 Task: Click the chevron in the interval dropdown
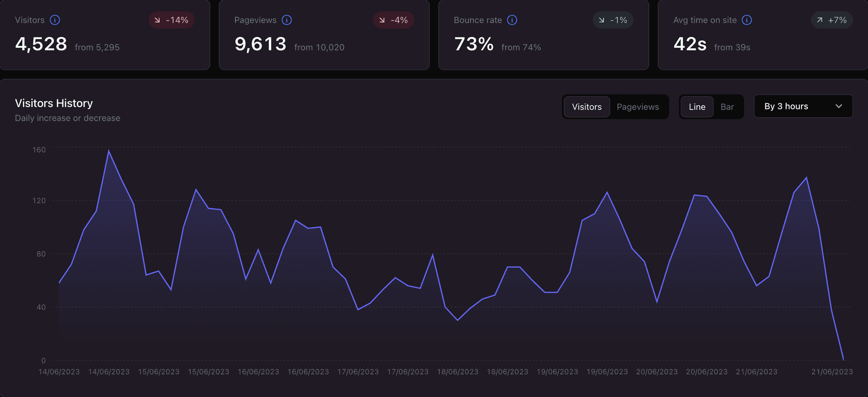[x=839, y=106]
